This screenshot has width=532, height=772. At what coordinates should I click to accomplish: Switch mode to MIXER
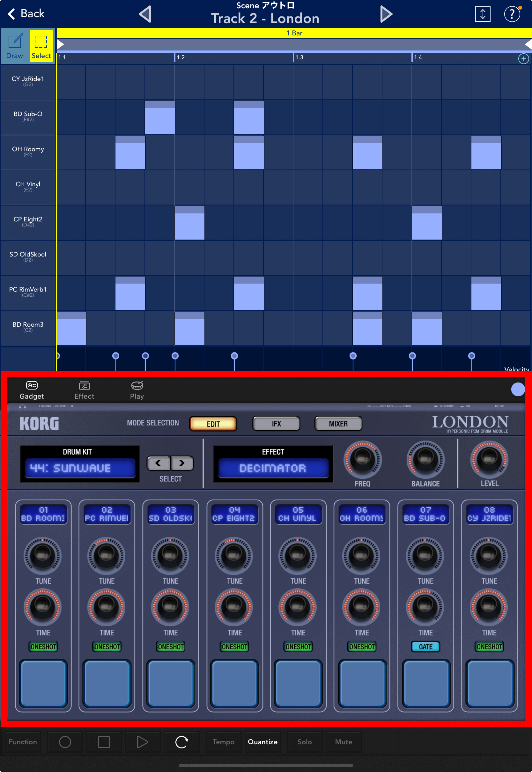coord(338,424)
